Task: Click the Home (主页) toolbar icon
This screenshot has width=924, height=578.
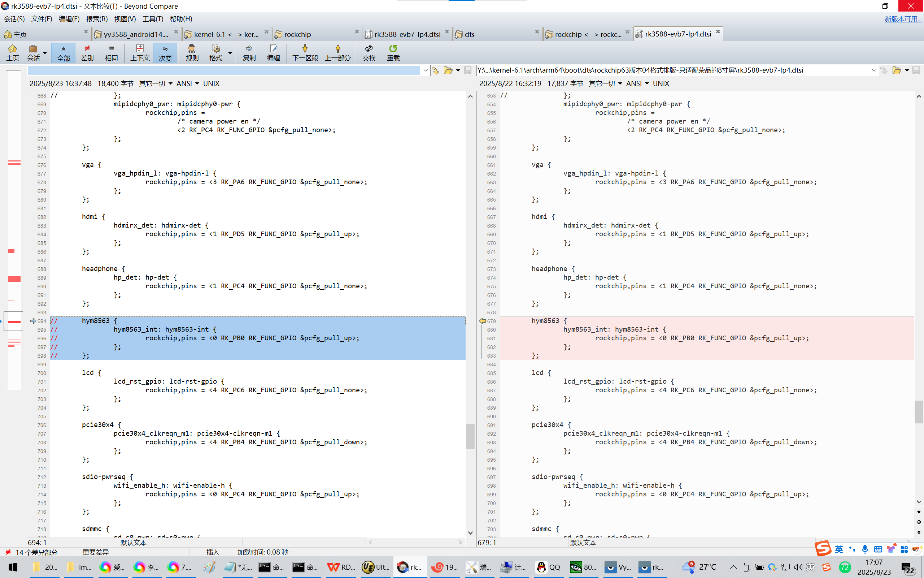Action: point(12,53)
